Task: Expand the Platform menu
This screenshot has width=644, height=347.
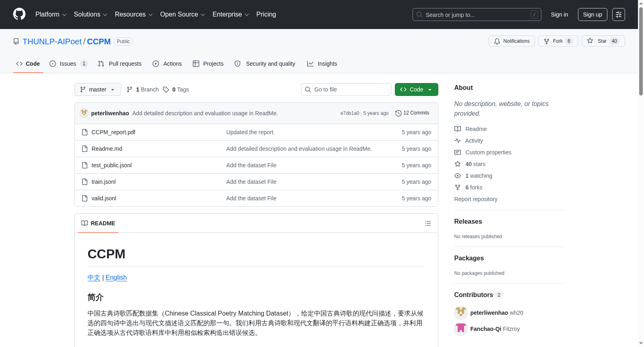Action: (x=51, y=15)
